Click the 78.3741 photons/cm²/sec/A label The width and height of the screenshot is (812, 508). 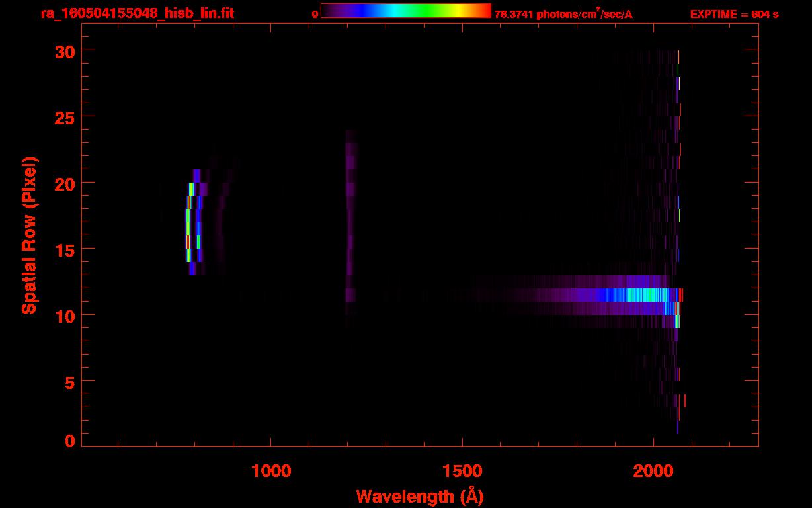point(563,14)
